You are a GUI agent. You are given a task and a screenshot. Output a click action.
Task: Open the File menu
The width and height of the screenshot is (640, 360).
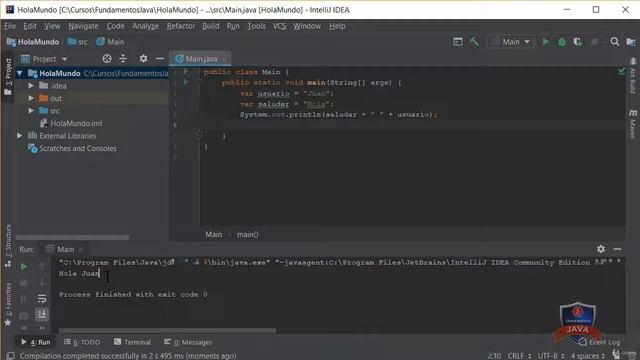(10, 26)
